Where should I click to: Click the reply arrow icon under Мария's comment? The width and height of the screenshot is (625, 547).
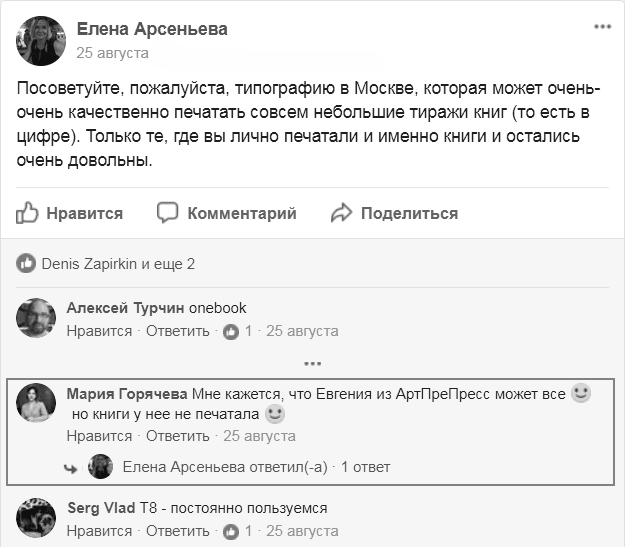click(70, 467)
